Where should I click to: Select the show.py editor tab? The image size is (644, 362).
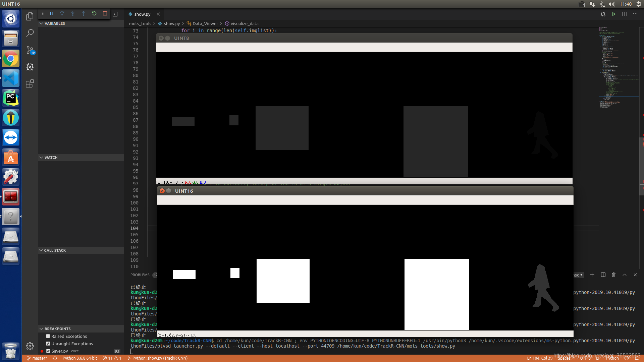point(142,14)
